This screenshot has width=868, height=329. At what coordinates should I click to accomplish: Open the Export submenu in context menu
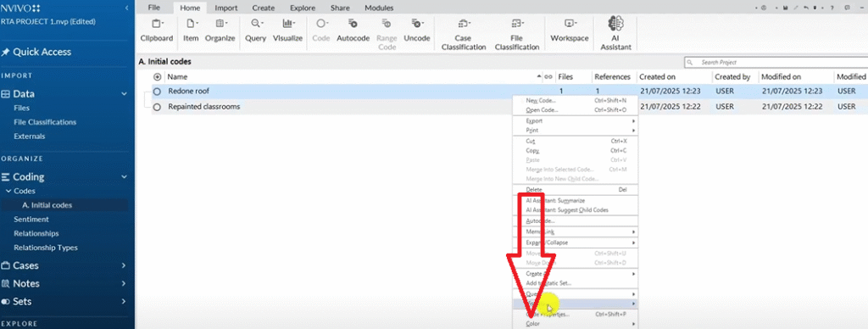pos(576,120)
